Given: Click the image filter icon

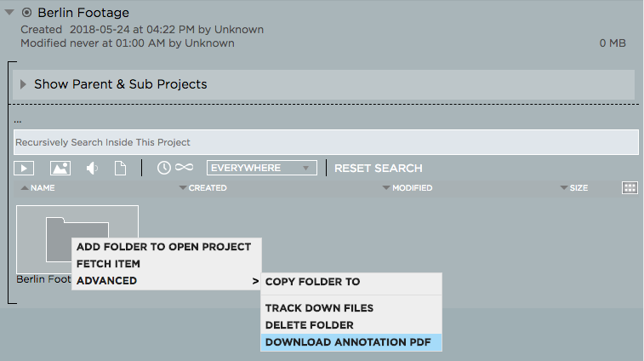Looking at the screenshot, I should click(x=60, y=169).
